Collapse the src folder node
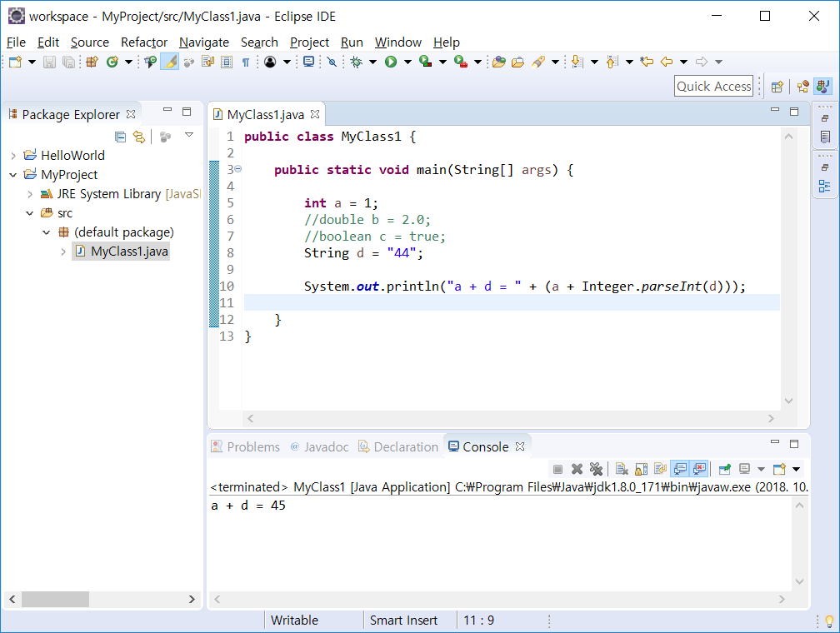840x633 pixels. tap(30, 213)
